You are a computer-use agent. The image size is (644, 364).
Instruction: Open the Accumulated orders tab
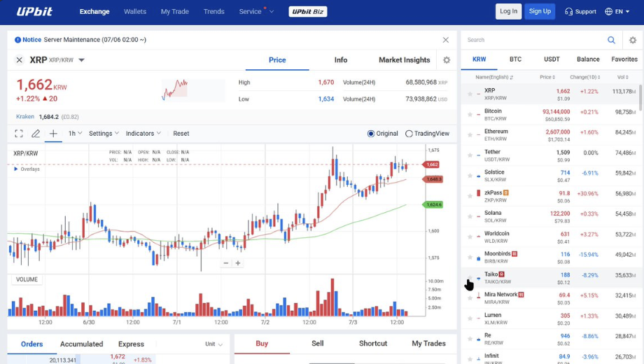(81, 344)
